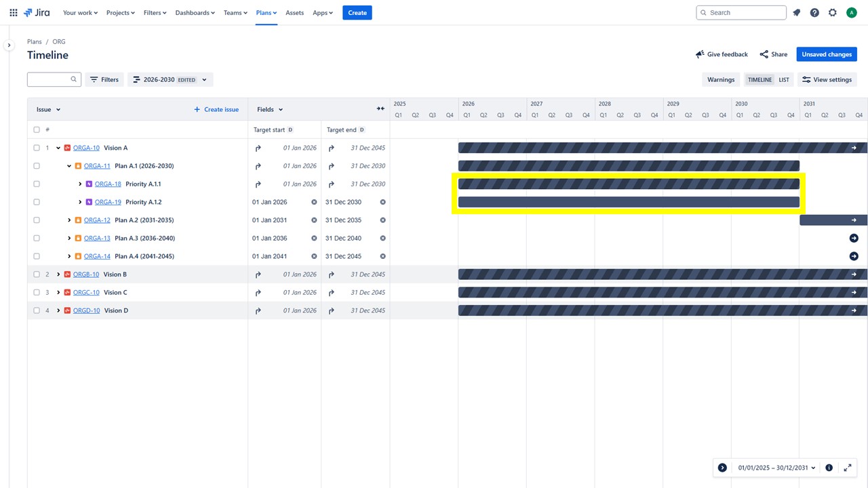Expand the collapsed left sidebar
Screen dimensions: 868x488
click(9, 45)
